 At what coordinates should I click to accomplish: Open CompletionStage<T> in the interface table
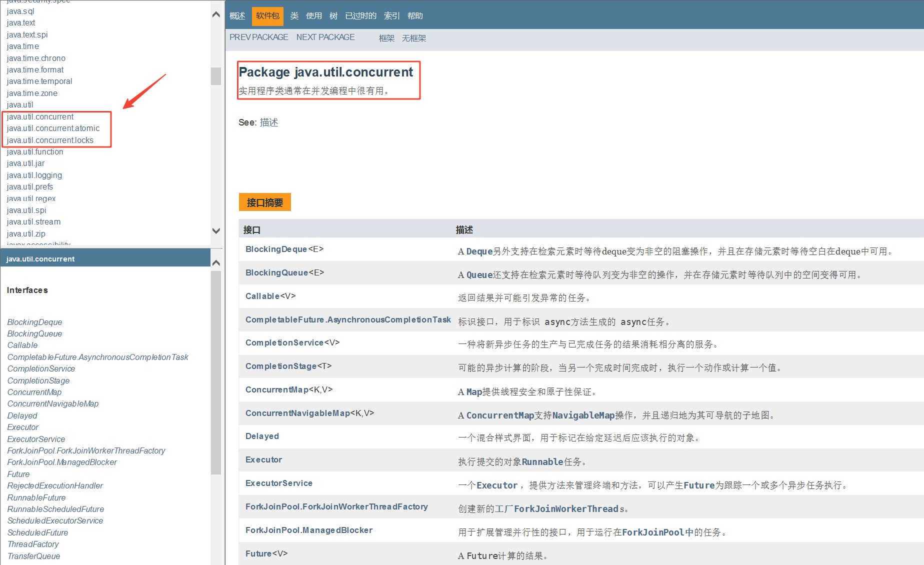tap(288, 366)
